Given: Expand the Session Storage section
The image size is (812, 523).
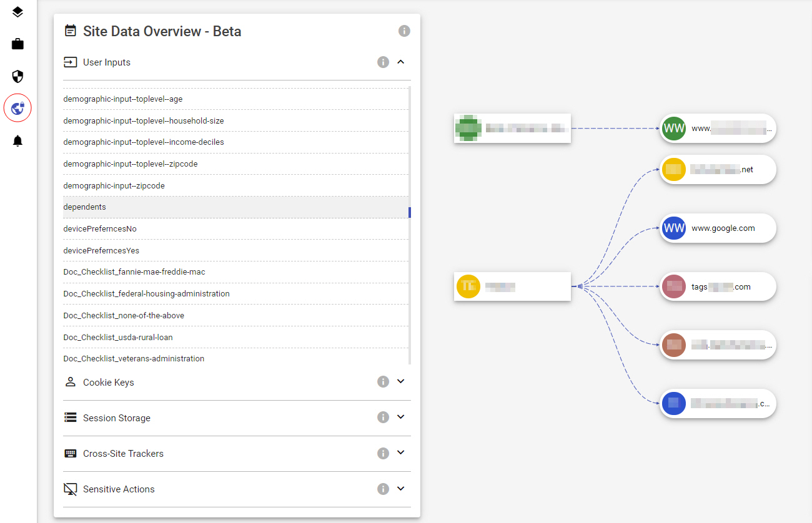Looking at the screenshot, I should (401, 417).
